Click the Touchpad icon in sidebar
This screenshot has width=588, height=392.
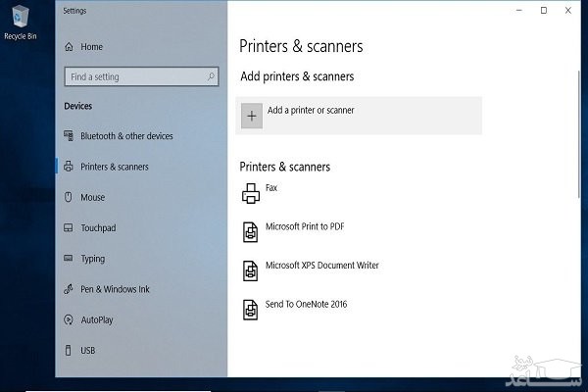coord(69,227)
